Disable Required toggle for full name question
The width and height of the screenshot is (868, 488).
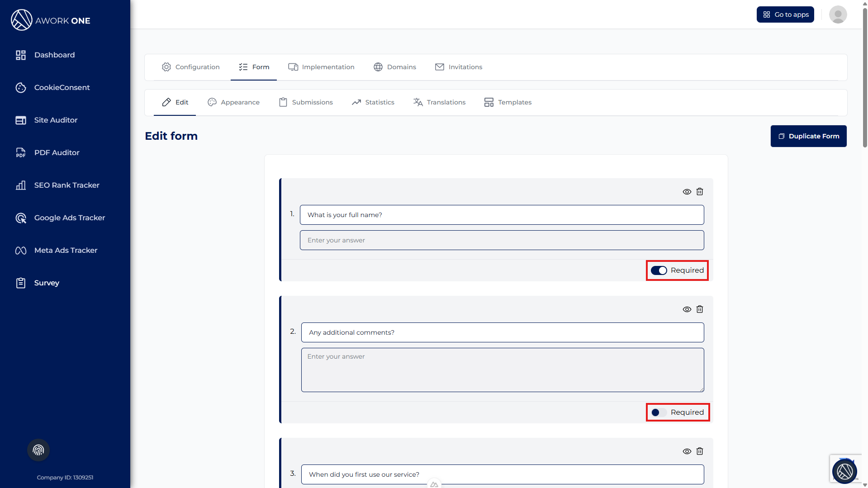659,270
